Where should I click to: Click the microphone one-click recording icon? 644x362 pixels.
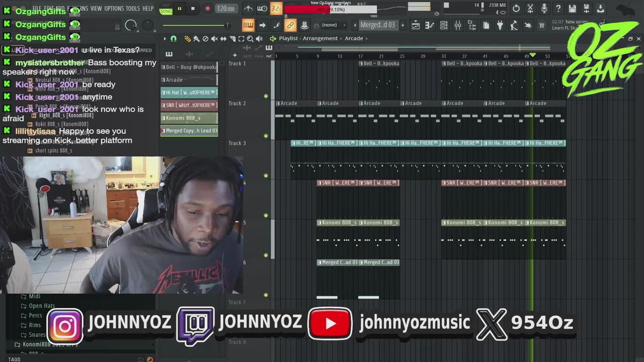(544, 9)
